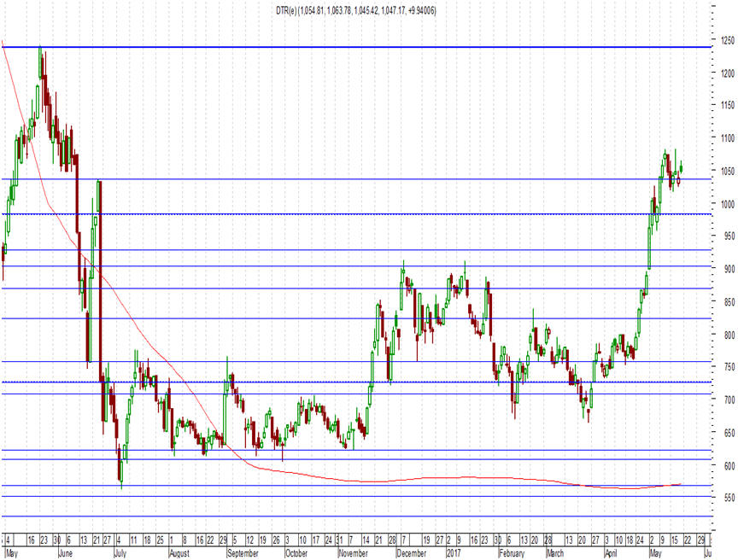Select the 550 price axis label
Viewport: 738px width, 560px height.
(x=729, y=498)
